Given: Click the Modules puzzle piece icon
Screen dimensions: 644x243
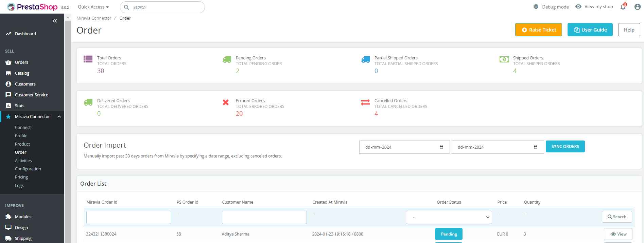Looking at the screenshot, I should tap(8, 217).
